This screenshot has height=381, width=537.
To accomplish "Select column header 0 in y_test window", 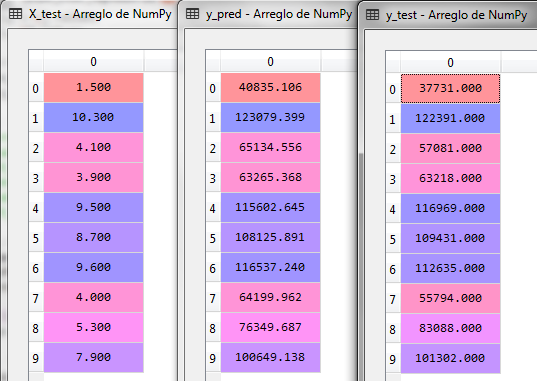I will (451, 63).
